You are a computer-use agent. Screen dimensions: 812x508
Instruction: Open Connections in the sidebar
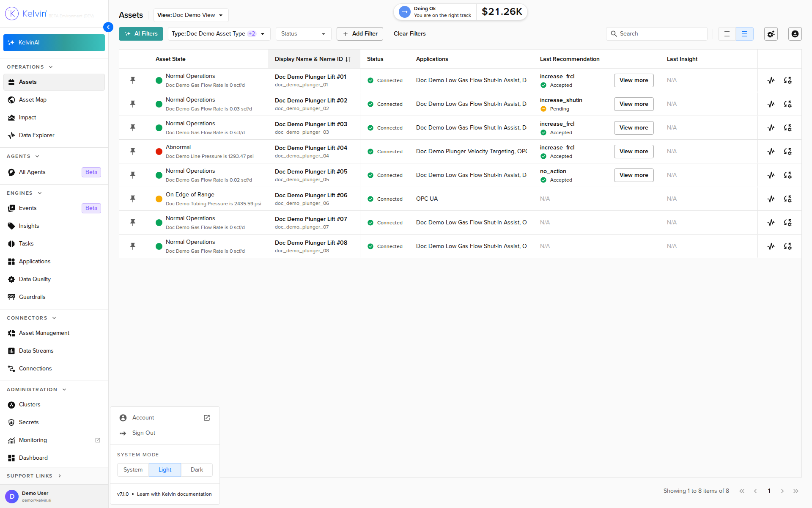click(54, 369)
